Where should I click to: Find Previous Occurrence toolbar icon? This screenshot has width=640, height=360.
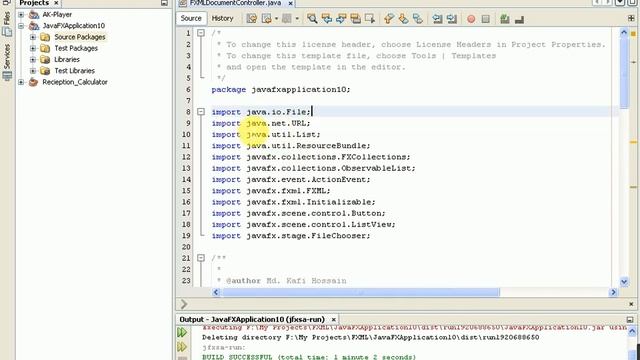(x=327, y=19)
